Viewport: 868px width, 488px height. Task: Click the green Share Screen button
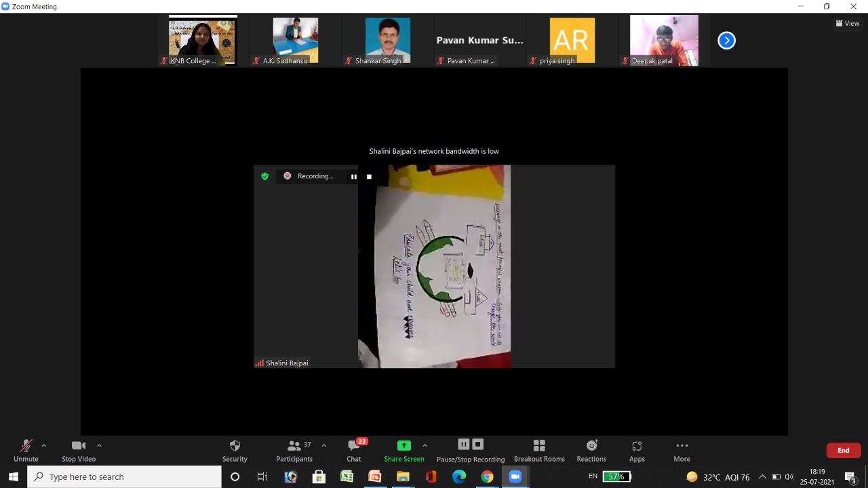click(x=404, y=451)
